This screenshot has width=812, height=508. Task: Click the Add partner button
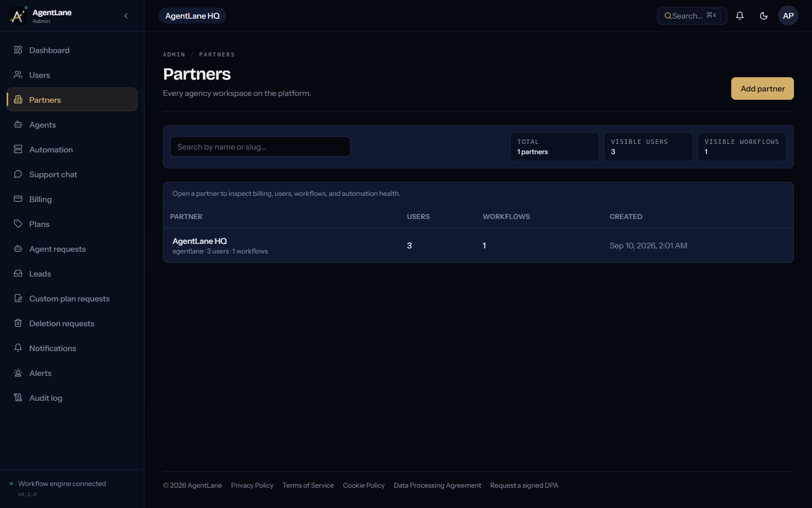coord(762,89)
